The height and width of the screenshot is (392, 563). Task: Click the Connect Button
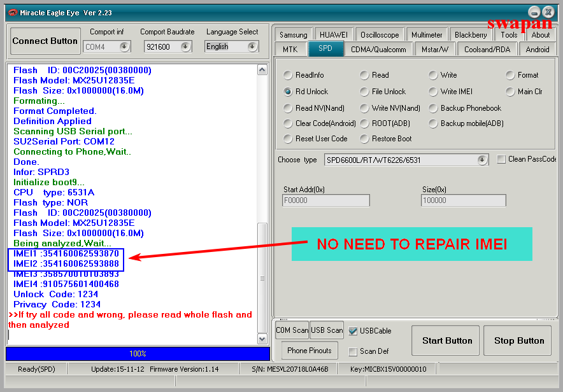[45, 41]
